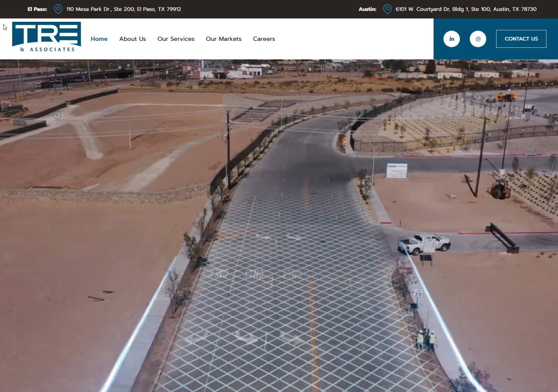
Task: Select Our Services in the navigation
Action: (176, 39)
